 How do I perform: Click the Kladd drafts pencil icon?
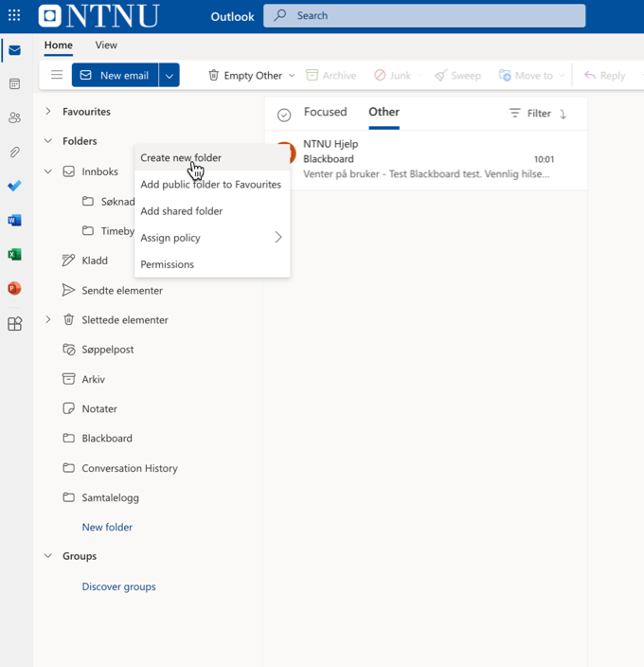[x=68, y=261]
